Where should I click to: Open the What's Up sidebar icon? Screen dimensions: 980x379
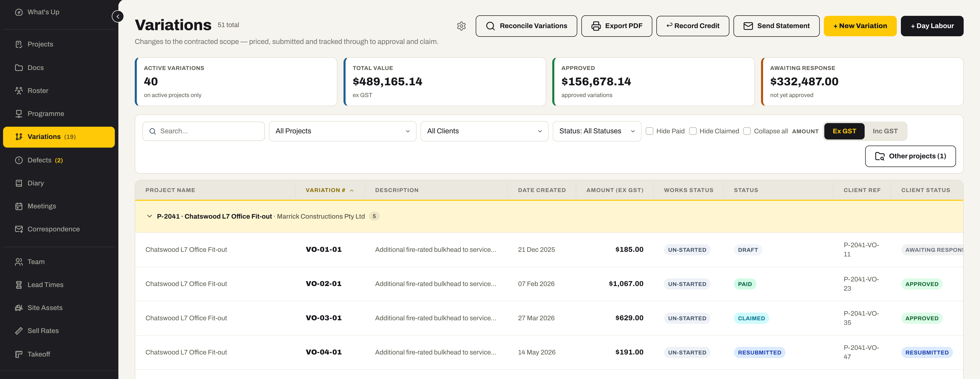(19, 12)
